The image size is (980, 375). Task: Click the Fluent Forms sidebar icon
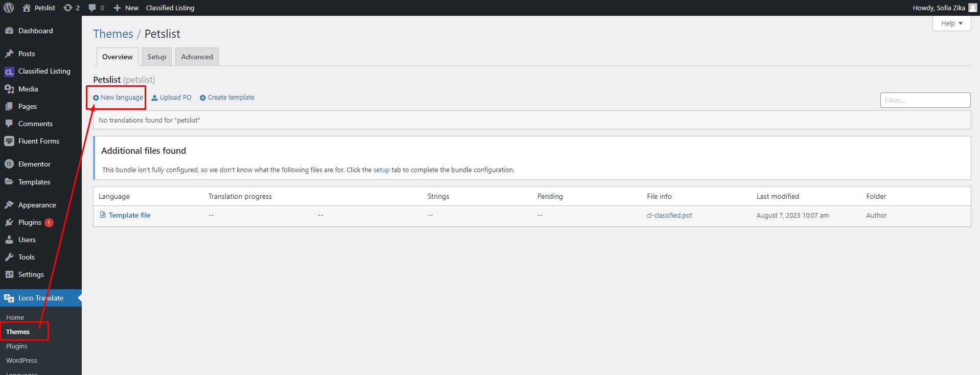point(9,141)
